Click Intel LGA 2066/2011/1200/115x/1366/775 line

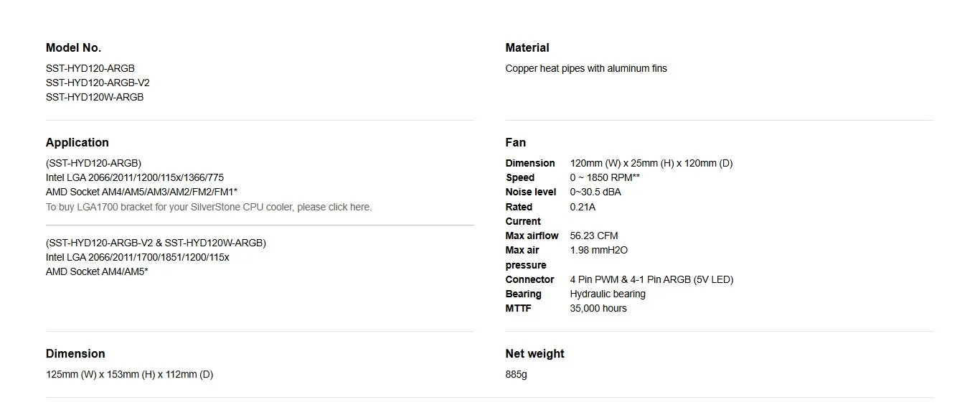[135, 177]
